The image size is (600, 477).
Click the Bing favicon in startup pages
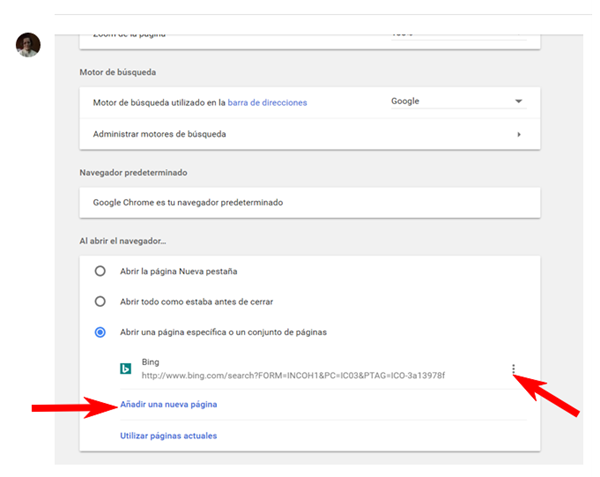click(127, 368)
